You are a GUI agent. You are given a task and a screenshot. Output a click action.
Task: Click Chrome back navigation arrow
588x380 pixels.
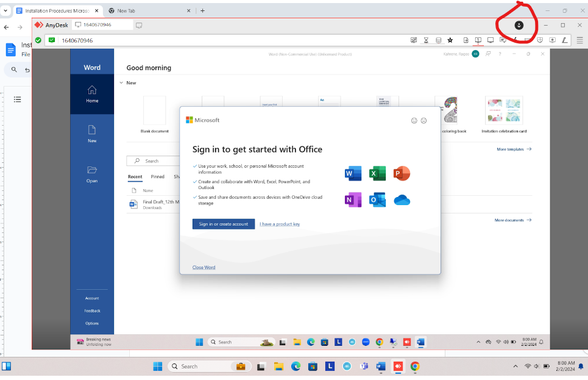[6, 27]
